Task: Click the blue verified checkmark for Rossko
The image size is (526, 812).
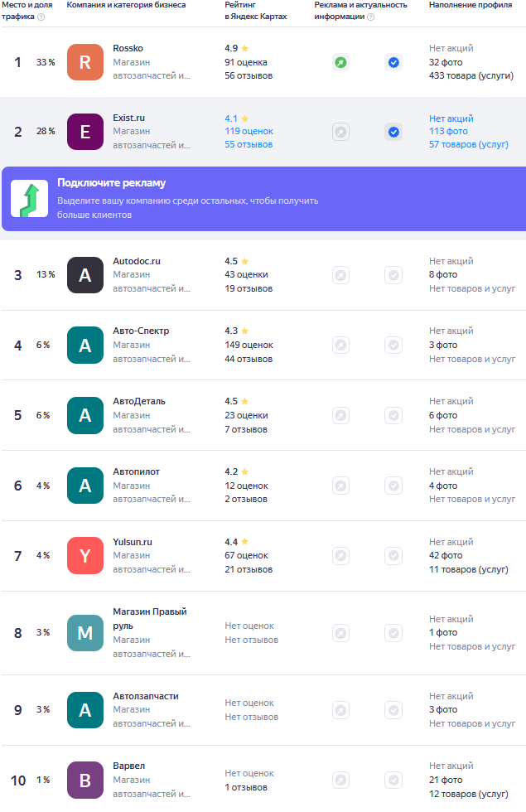Action: click(393, 62)
